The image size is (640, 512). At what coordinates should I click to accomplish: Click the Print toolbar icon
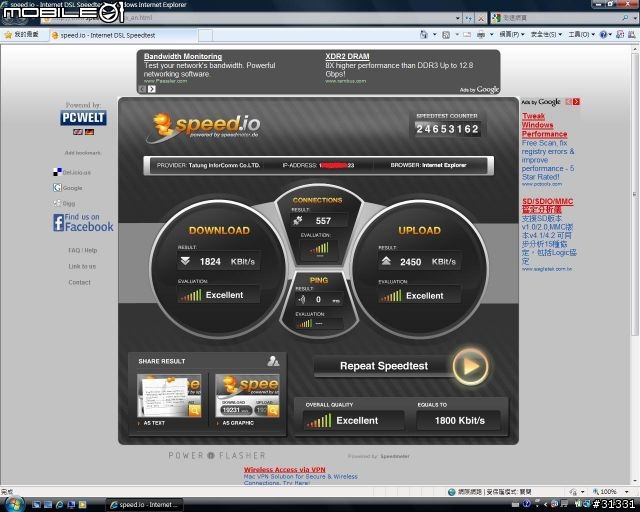481,35
